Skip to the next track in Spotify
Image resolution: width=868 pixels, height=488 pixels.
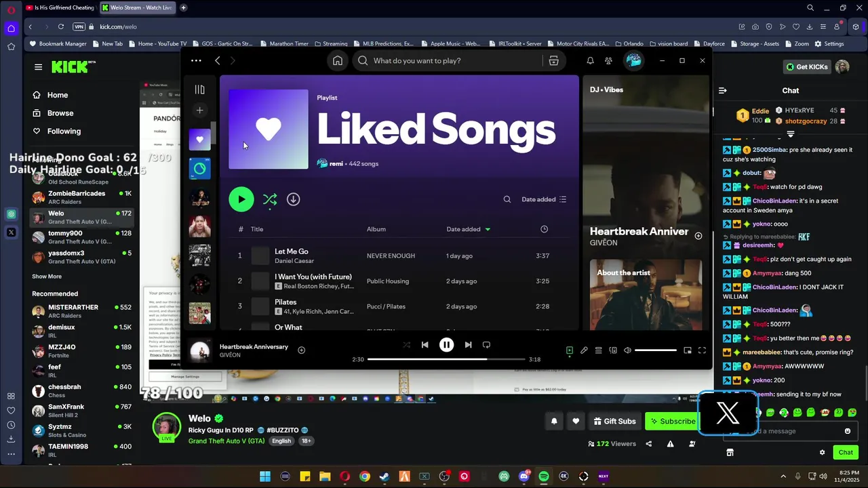point(468,345)
